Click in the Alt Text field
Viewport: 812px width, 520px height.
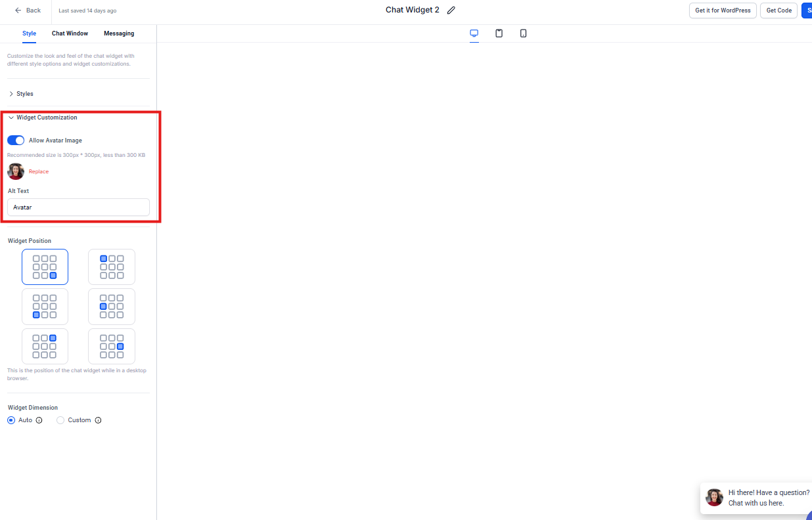pos(78,207)
